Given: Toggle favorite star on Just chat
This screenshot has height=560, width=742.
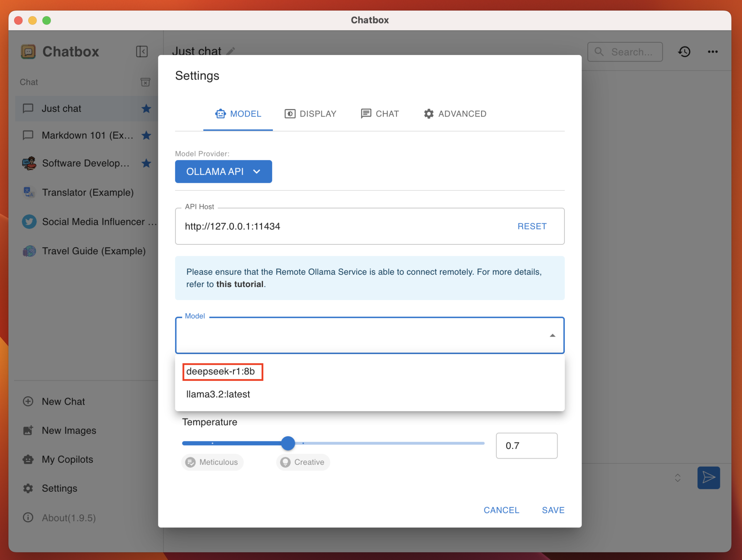Looking at the screenshot, I should click(146, 108).
